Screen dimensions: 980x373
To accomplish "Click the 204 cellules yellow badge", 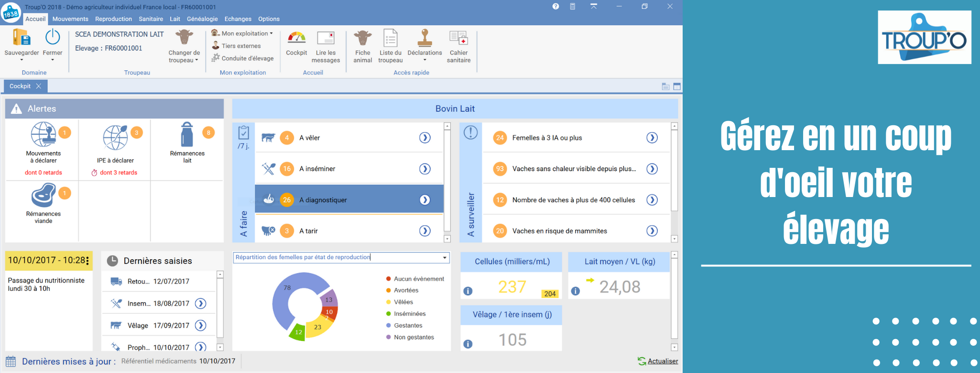I will [x=550, y=294].
